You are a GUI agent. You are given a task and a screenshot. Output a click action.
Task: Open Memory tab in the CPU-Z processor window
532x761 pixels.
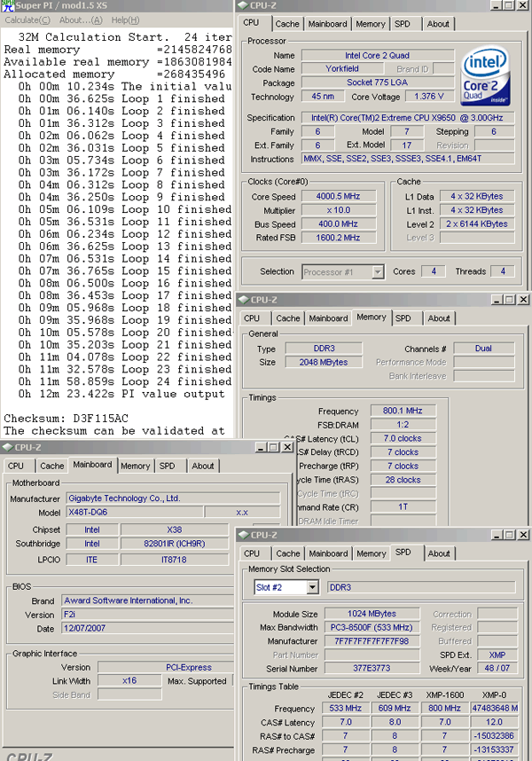click(370, 24)
